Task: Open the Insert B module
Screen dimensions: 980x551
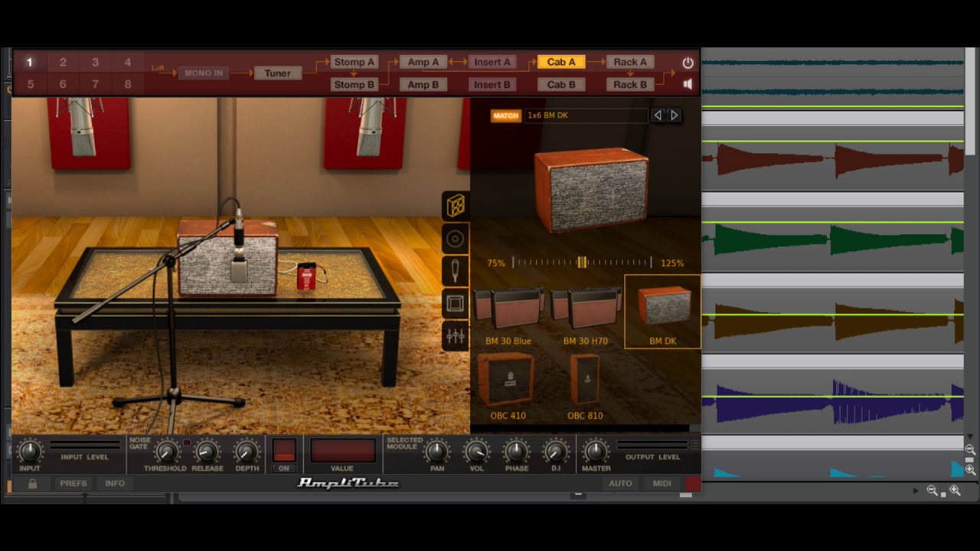Action: click(492, 85)
